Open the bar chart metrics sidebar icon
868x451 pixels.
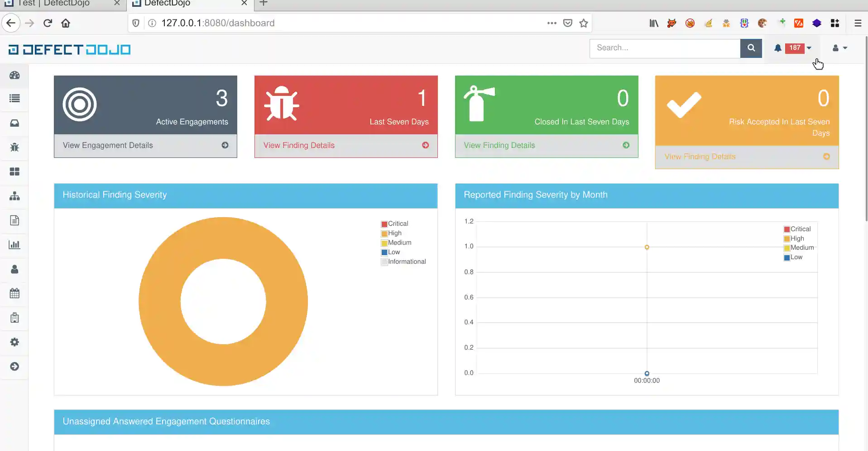(x=14, y=245)
